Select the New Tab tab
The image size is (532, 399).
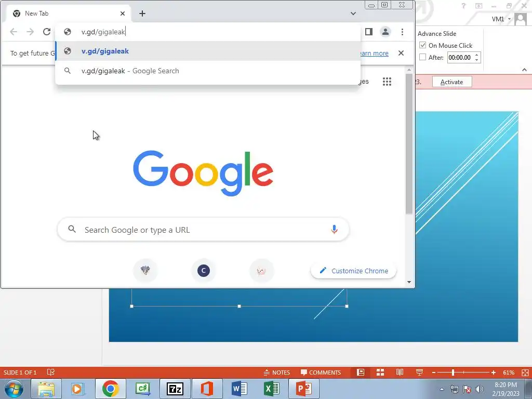point(68,14)
